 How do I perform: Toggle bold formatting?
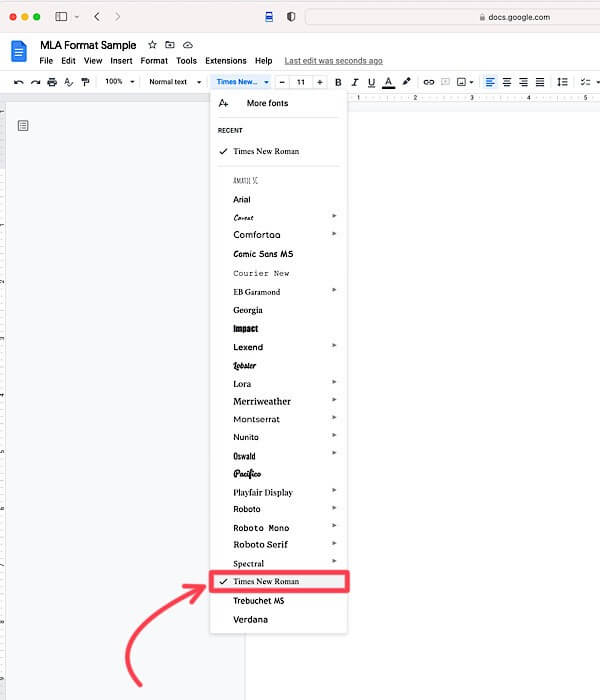coord(338,82)
